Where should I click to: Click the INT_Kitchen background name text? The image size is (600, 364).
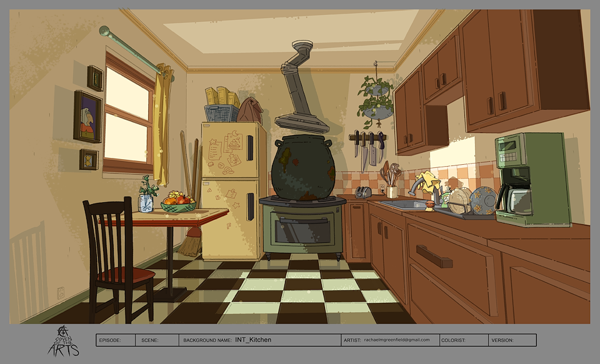[253, 340]
